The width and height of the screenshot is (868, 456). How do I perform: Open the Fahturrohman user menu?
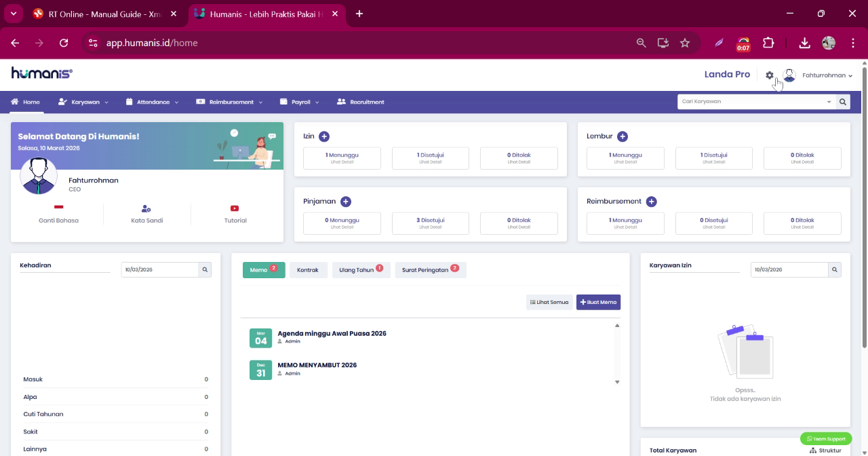[x=818, y=75]
